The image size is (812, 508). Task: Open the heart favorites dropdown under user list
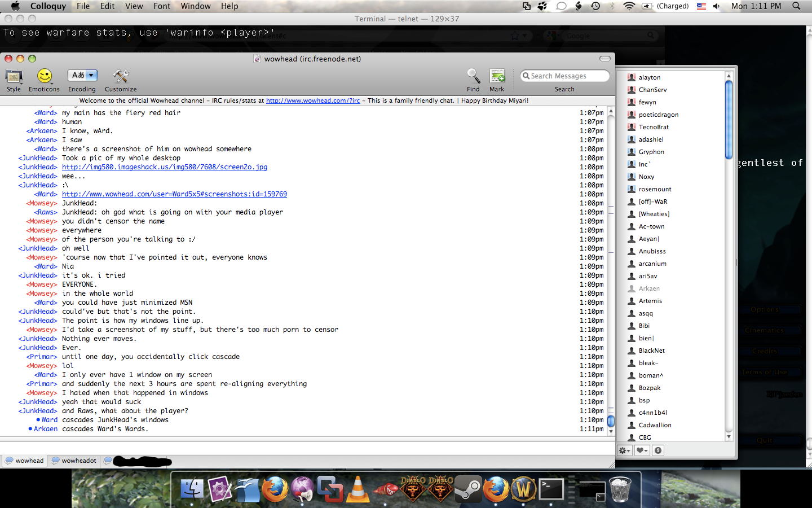click(642, 450)
